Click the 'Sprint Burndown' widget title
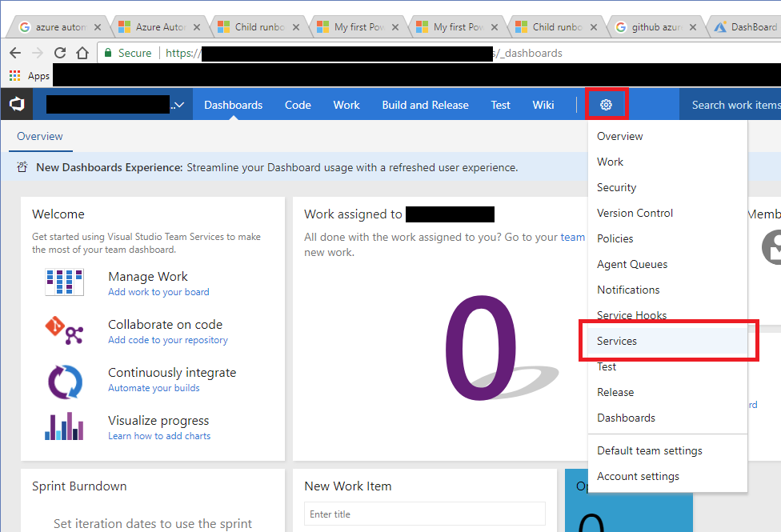781x532 pixels. pos(79,486)
